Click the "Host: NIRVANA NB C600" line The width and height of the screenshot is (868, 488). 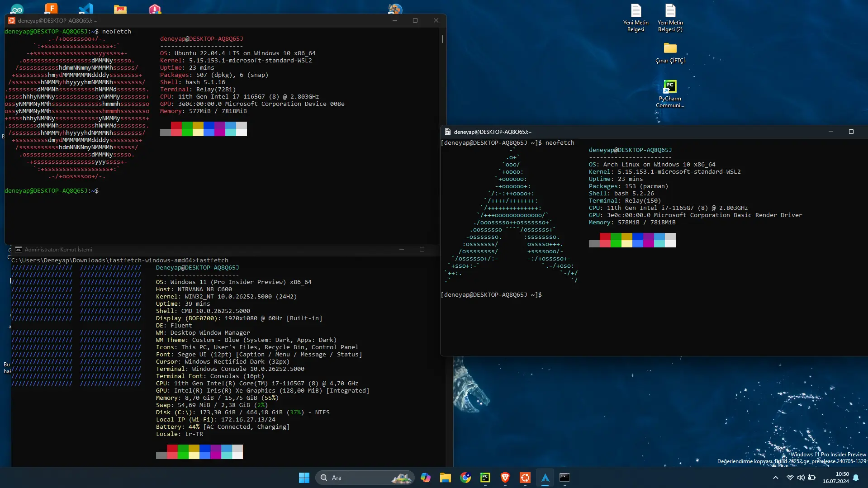click(x=194, y=289)
